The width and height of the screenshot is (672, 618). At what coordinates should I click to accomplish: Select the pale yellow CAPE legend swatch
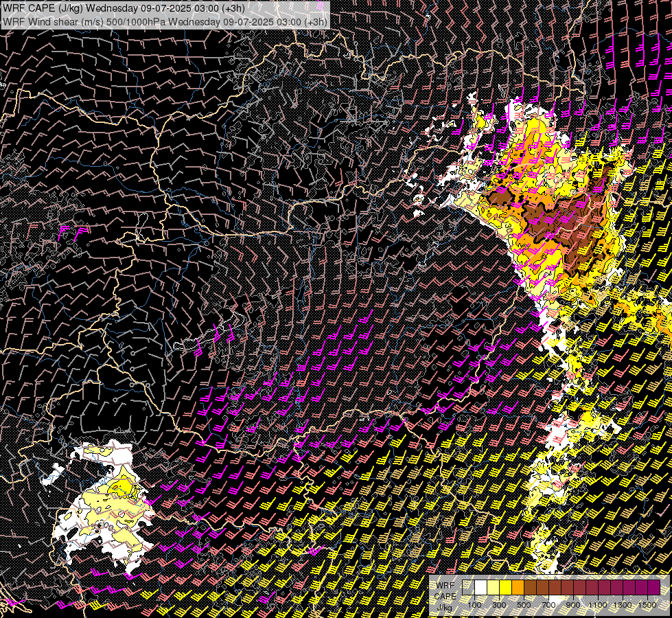point(494,587)
